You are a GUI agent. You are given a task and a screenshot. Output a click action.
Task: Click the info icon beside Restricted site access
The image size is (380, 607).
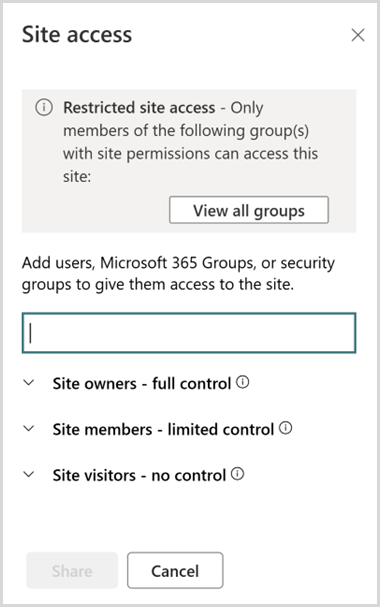point(44,107)
